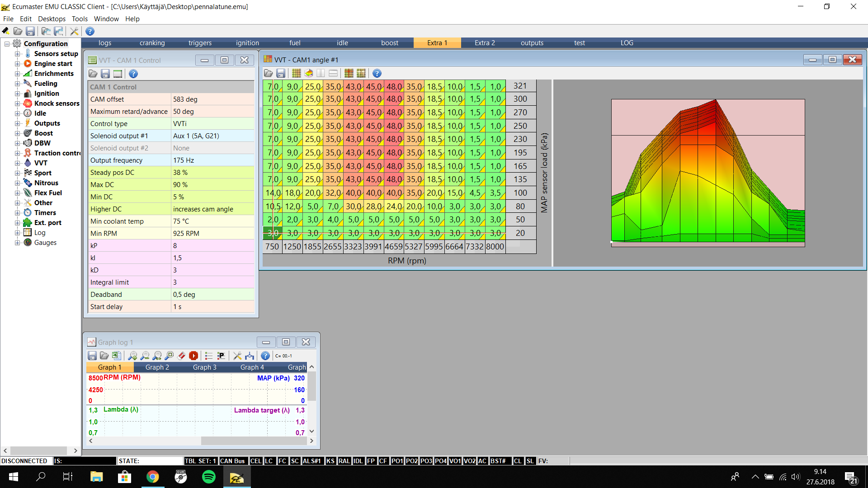
Task: Collapse the Configuration root node
Action: (7, 44)
